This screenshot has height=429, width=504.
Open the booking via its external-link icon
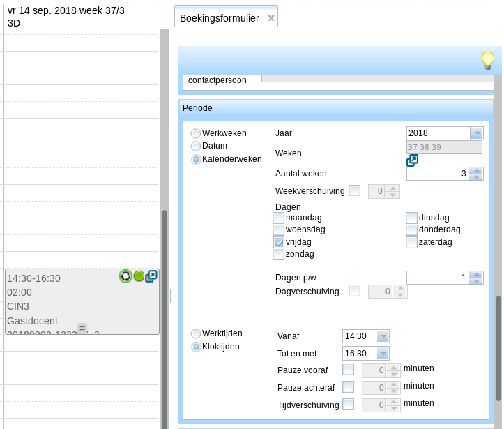[x=151, y=276]
